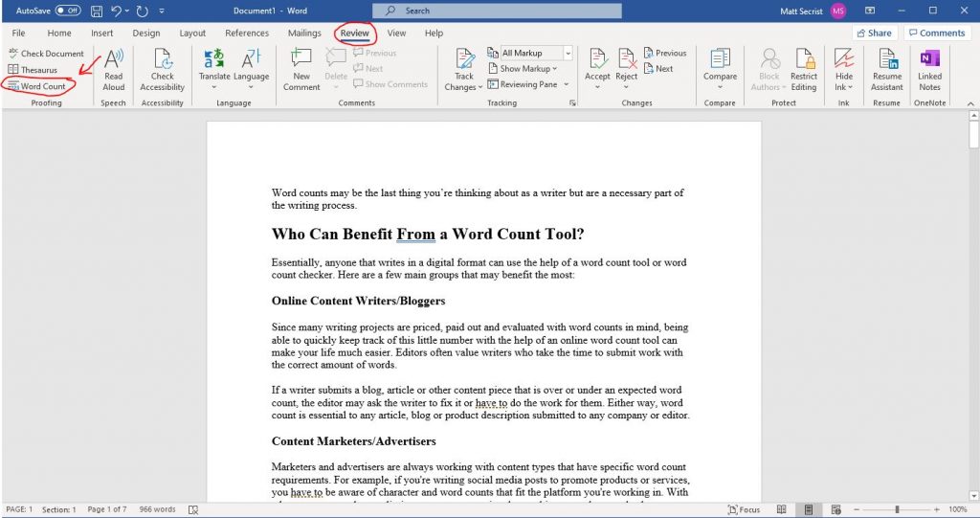Screen dimensions: 980x518
Task: Open the Comments button at the top right
Action: click(937, 34)
